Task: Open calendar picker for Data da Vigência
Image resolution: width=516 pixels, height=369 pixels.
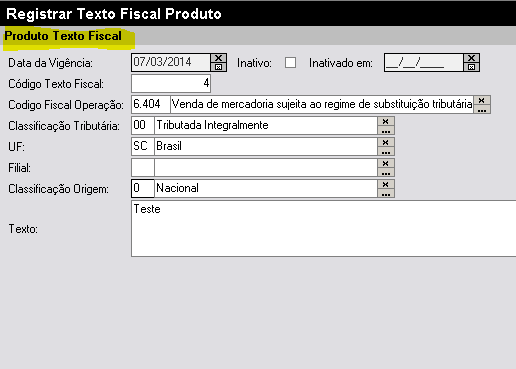Action: (218, 67)
